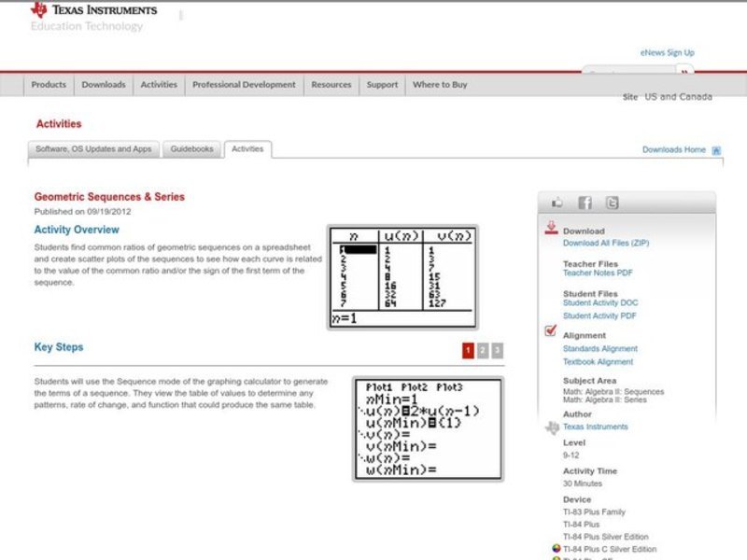Click the Downloads Home arrow icon
The width and height of the screenshot is (747, 560).
coord(715,148)
